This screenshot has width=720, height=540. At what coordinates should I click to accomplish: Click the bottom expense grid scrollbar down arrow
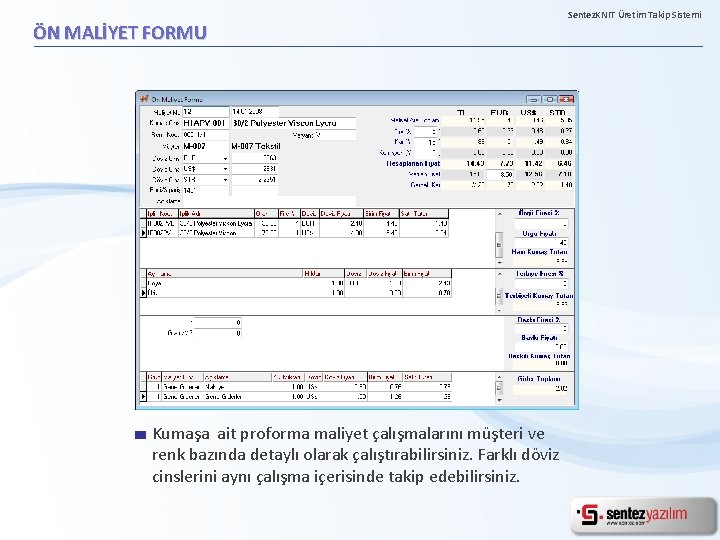click(x=499, y=400)
